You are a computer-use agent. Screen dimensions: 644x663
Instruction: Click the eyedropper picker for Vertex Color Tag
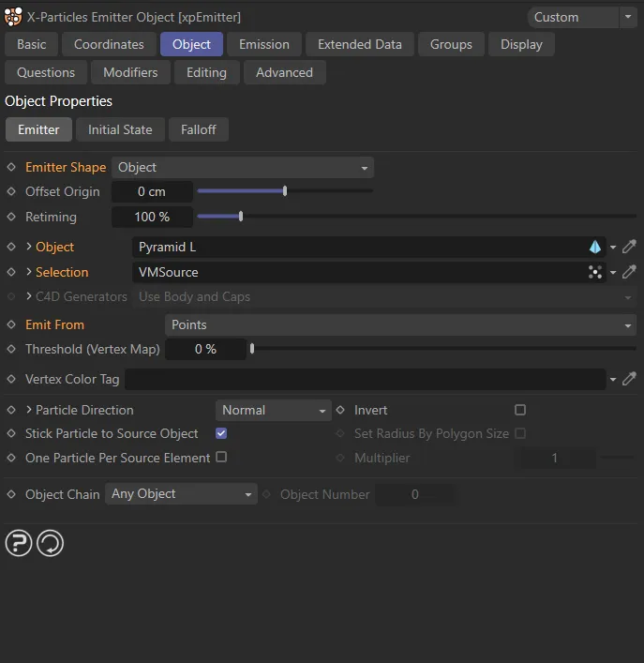pyautogui.click(x=629, y=379)
